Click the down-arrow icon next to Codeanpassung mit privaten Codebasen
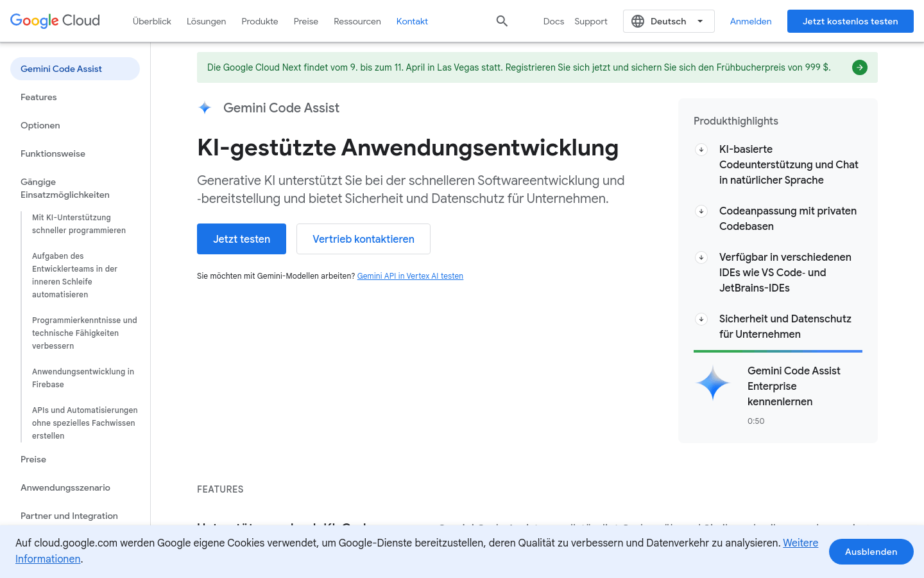924x578 pixels. click(701, 211)
